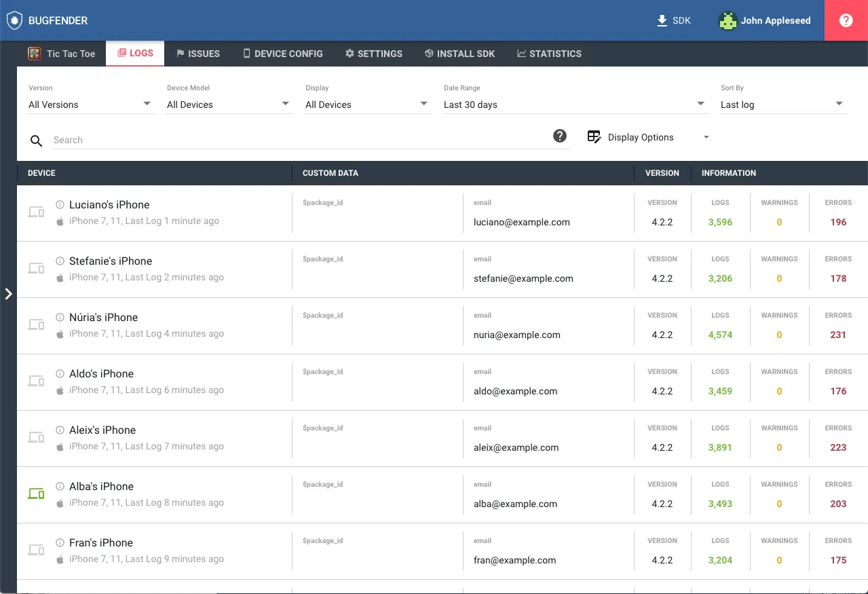Image resolution: width=868 pixels, height=594 pixels.
Task: Click the help circle beside the search bar
Action: (559, 135)
